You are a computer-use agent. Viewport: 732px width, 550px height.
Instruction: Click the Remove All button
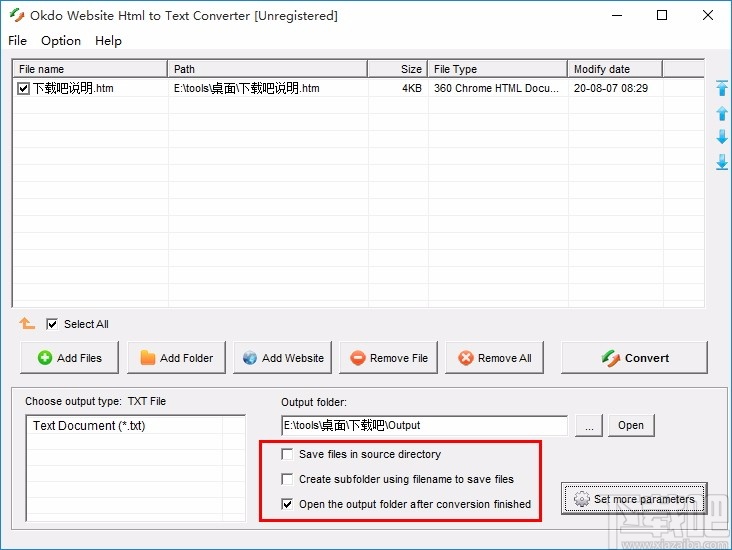(494, 358)
